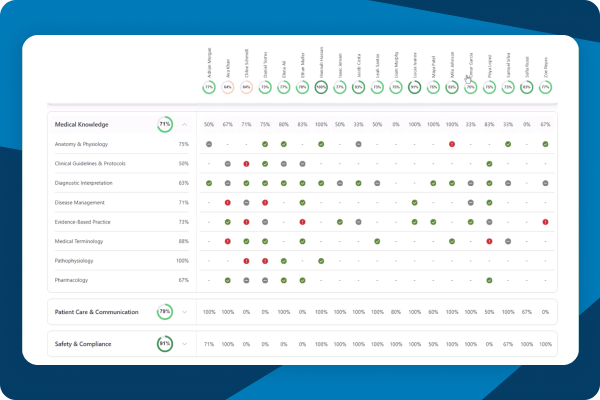This screenshot has width=600, height=400.
Task: Click Omar Garcia's gray Disease Management icon
Action: [471, 202]
